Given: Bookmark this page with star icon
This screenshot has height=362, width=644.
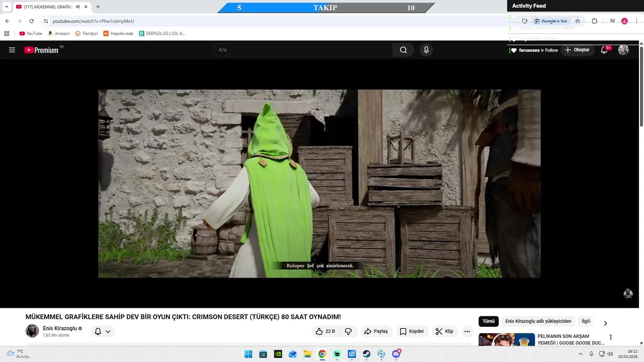Looking at the screenshot, I should [x=578, y=21].
